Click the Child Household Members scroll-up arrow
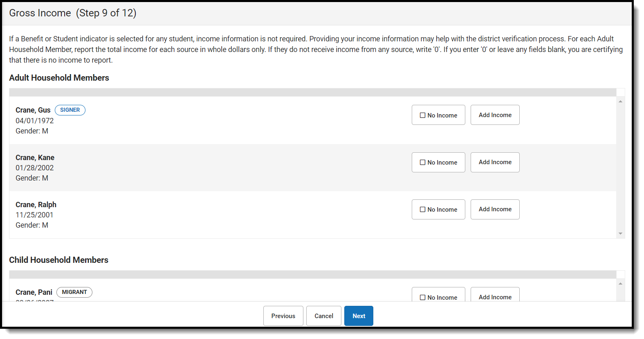The width and height of the screenshot is (644, 339). point(620,284)
